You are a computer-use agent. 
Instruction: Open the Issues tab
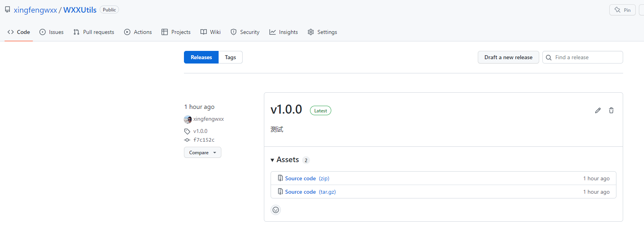[51, 32]
